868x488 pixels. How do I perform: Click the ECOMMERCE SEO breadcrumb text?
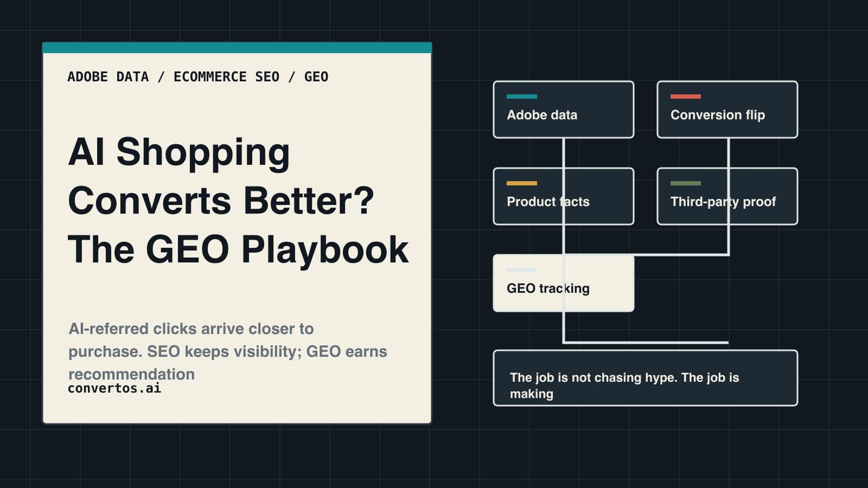pos(226,77)
